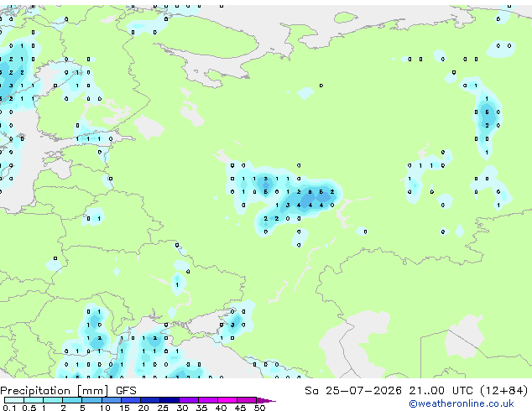This screenshot has width=532, height=411.
Task: Click the arrow tip beyond 50 on the legend
Action: click(x=266, y=400)
